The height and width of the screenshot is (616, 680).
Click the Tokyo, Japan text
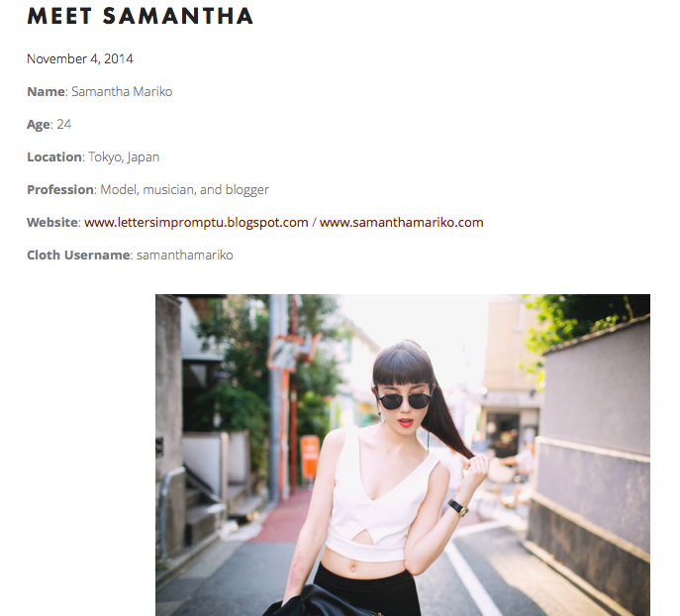(x=124, y=157)
